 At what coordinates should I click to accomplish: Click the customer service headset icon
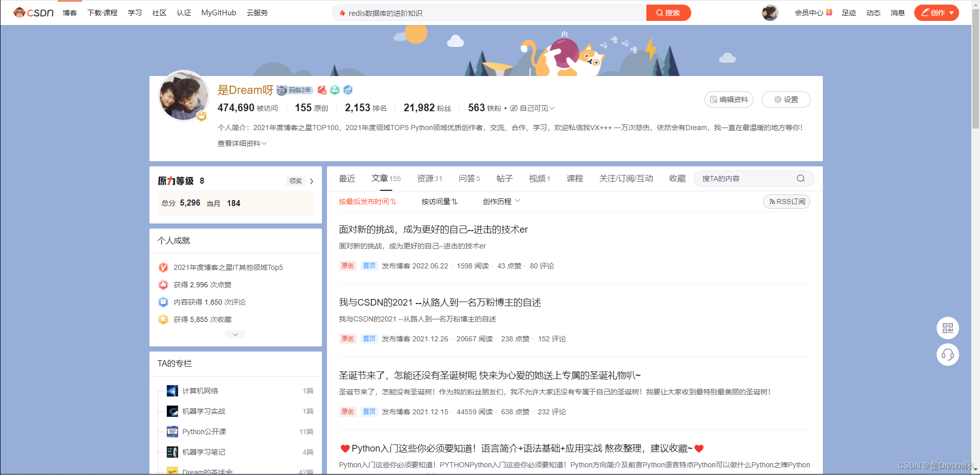947,355
